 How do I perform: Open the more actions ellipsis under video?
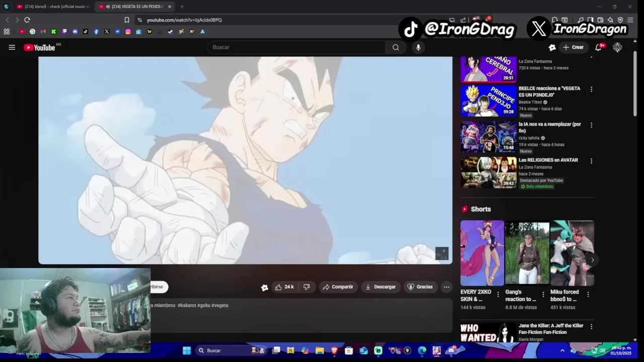[446, 287]
